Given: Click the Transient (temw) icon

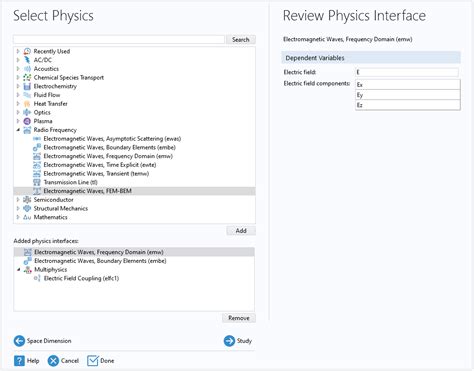Looking at the screenshot, I should 37,173.
